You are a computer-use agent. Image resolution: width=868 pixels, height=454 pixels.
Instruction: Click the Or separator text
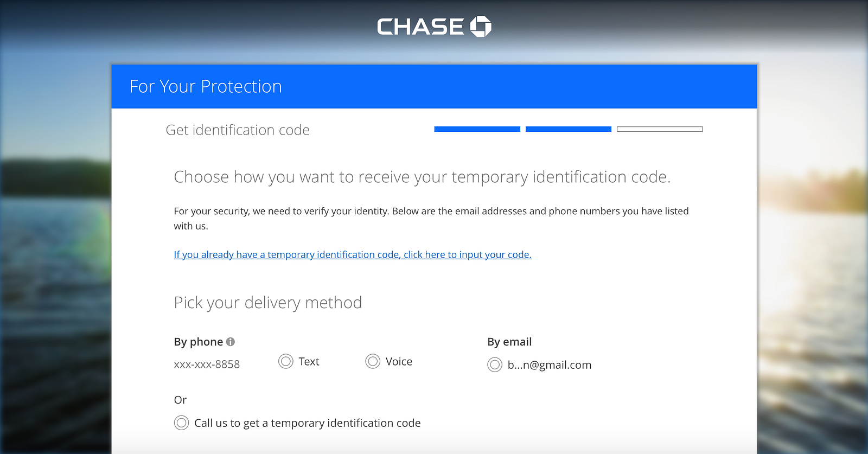pyautogui.click(x=180, y=400)
